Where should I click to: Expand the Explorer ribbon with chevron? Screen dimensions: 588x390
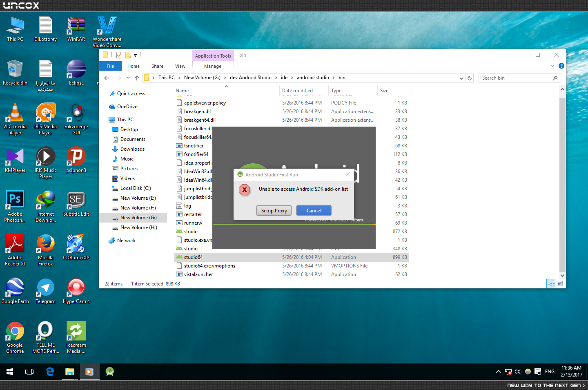(x=552, y=66)
